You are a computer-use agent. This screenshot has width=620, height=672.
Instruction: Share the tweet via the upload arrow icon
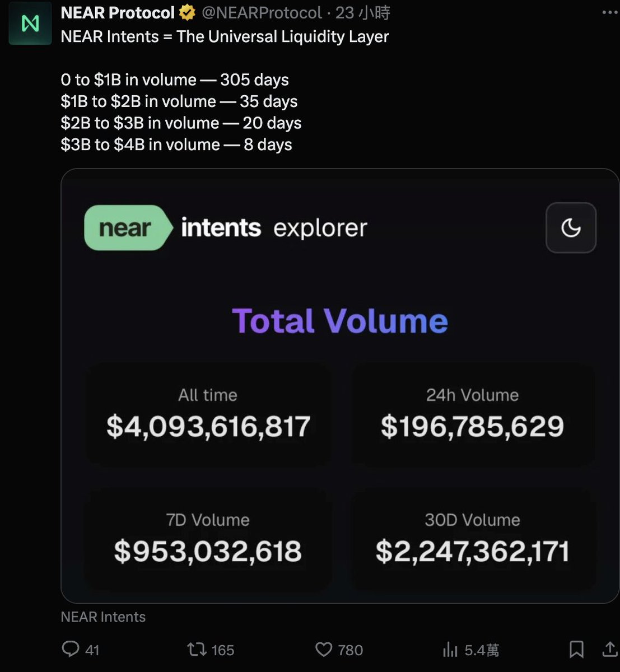point(609,649)
